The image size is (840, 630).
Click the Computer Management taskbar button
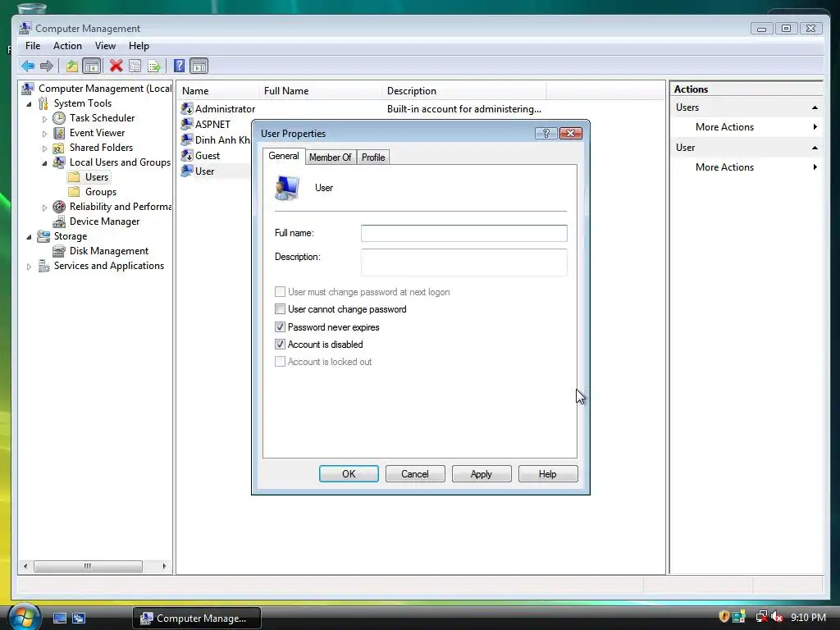(x=197, y=619)
